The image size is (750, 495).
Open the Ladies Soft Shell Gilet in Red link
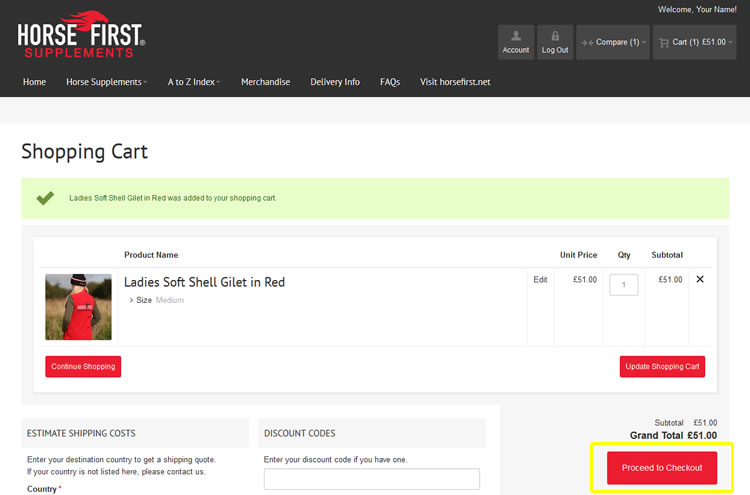(204, 282)
